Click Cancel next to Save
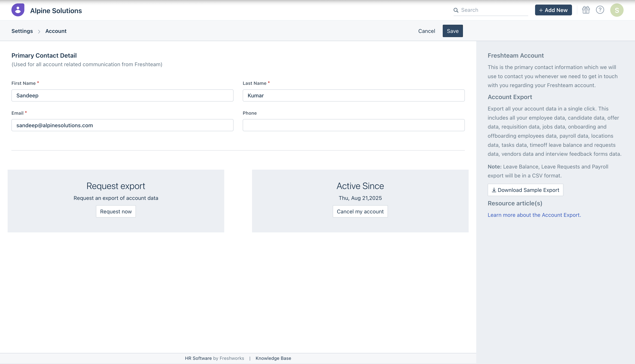The height and width of the screenshot is (364, 635). coord(426,31)
